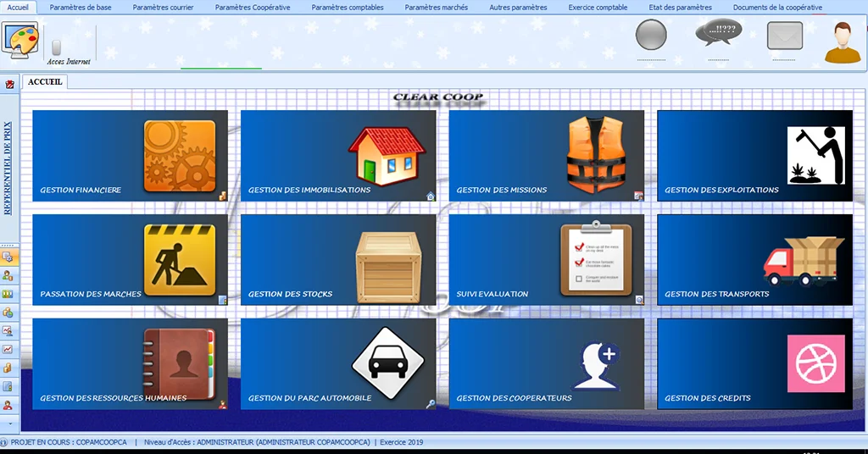Open Paramètres comptables menu
The image size is (868, 454).
[x=347, y=7]
